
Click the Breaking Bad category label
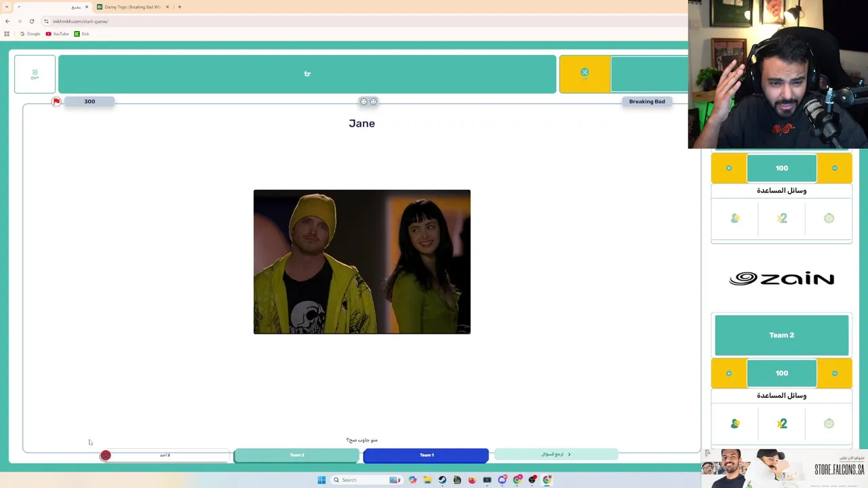click(647, 102)
